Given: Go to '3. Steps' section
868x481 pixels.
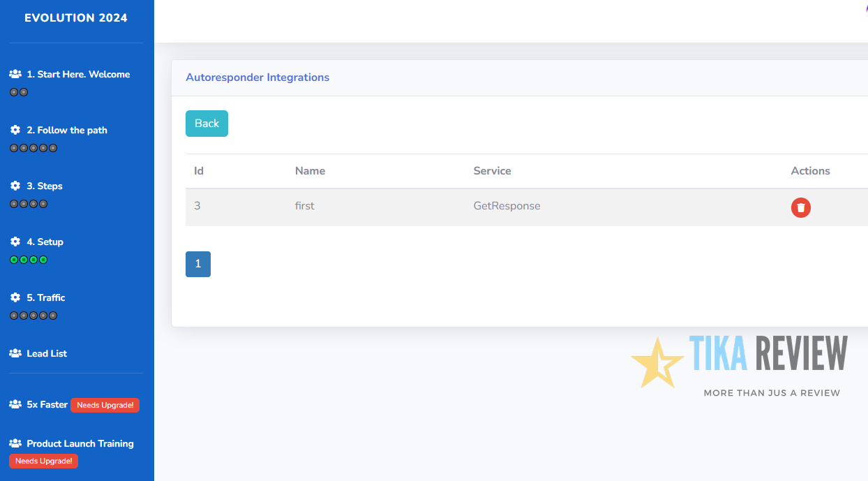Looking at the screenshot, I should coord(45,186).
